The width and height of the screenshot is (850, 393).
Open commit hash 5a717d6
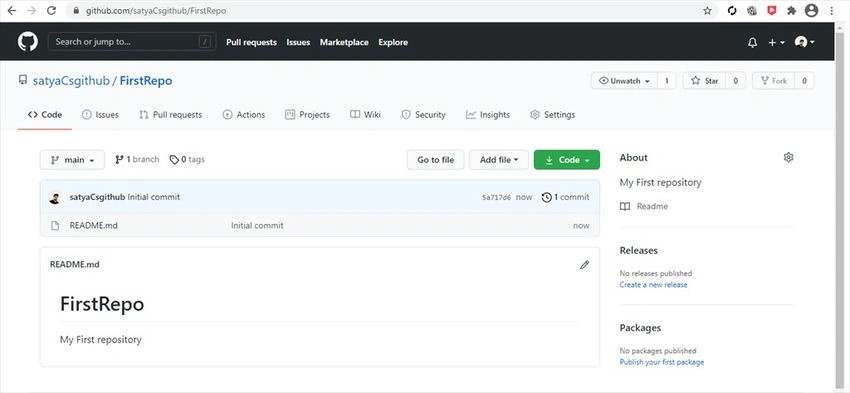point(496,197)
